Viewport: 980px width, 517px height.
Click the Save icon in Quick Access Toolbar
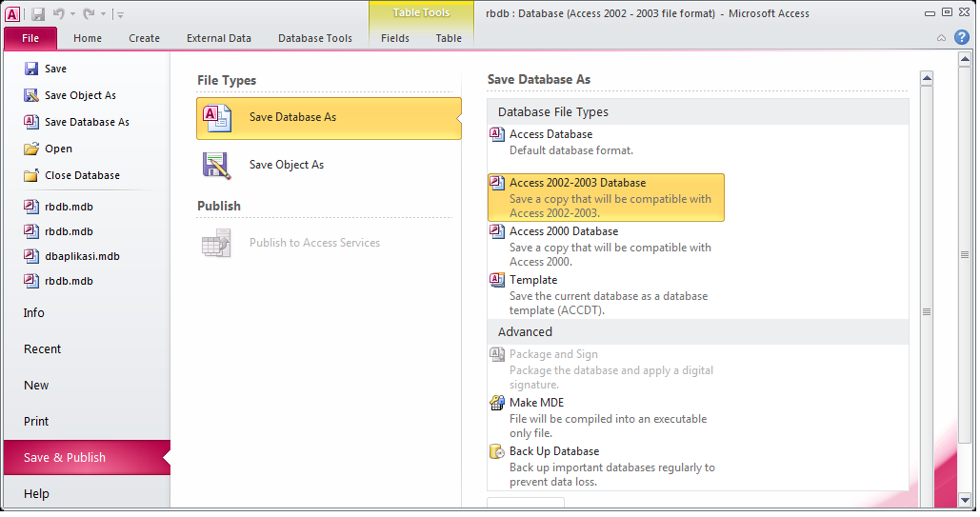pyautogui.click(x=38, y=13)
